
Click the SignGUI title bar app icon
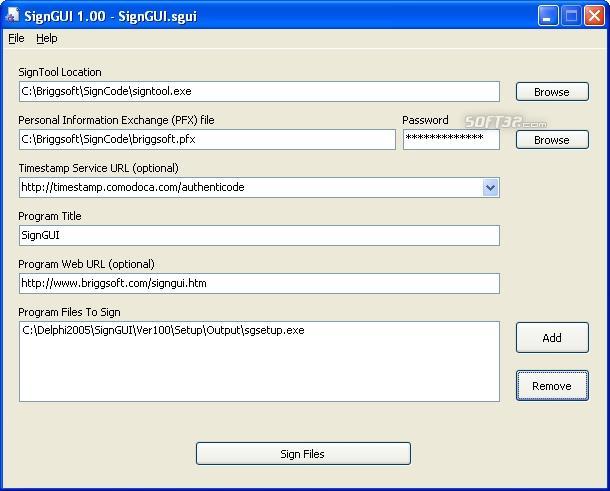point(12,15)
